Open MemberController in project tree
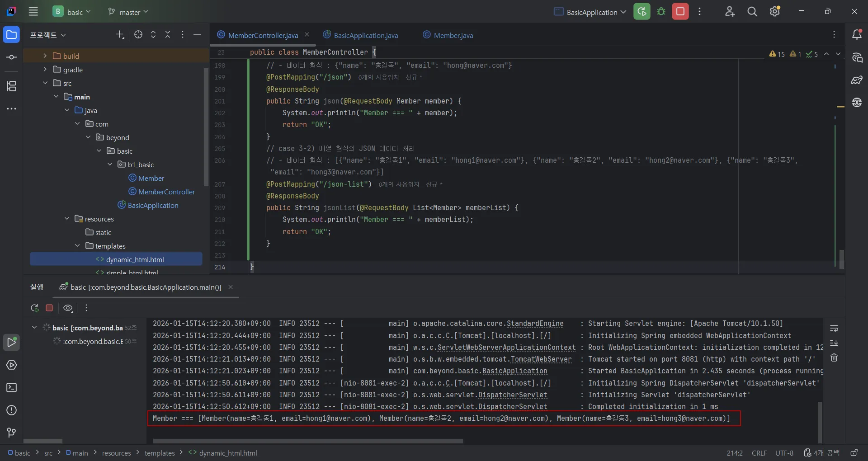This screenshot has width=868, height=461. (x=166, y=192)
